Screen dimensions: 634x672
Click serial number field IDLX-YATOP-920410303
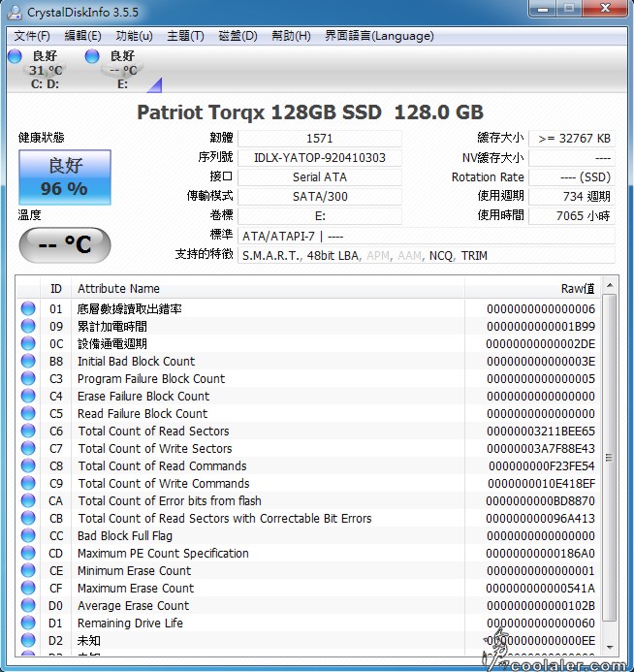click(x=320, y=158)
